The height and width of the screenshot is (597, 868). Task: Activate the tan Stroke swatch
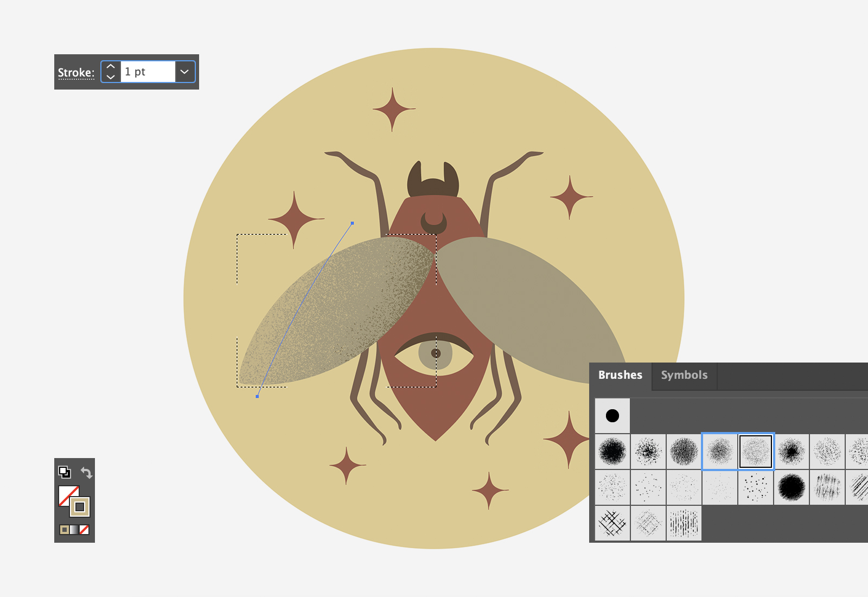click(x=80, y=507)
